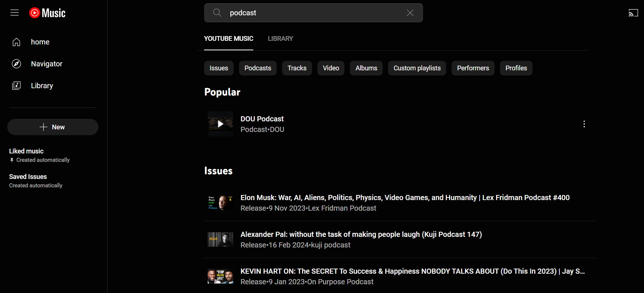Clear the search field text

coord(410,13)
